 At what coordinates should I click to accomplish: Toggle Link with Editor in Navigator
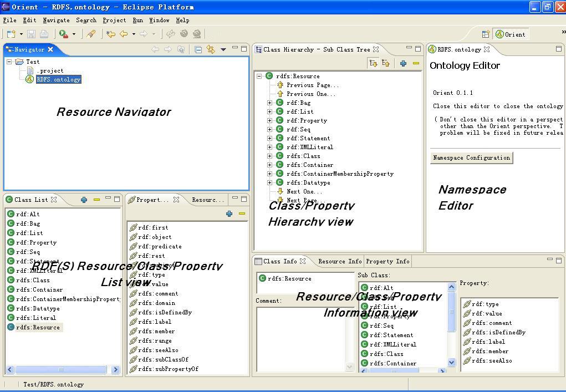coord(211,49)
